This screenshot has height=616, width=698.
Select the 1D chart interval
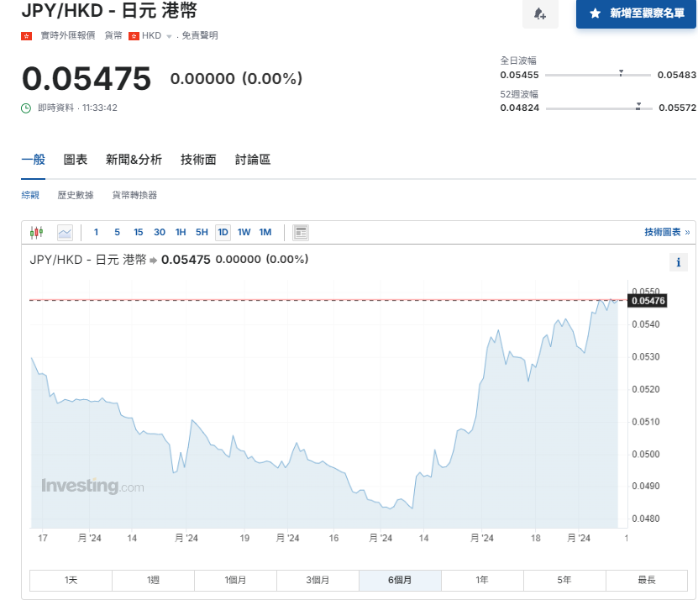223,233
